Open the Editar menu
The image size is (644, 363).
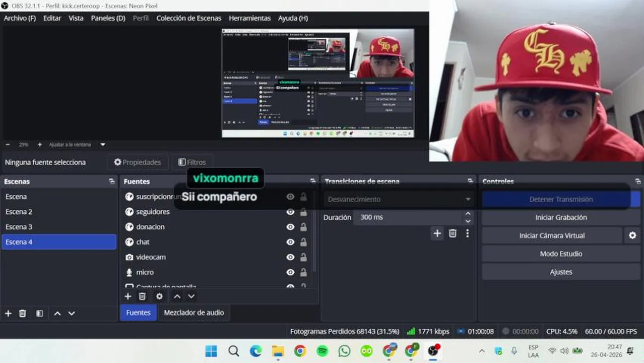click(x=52, y=18)
